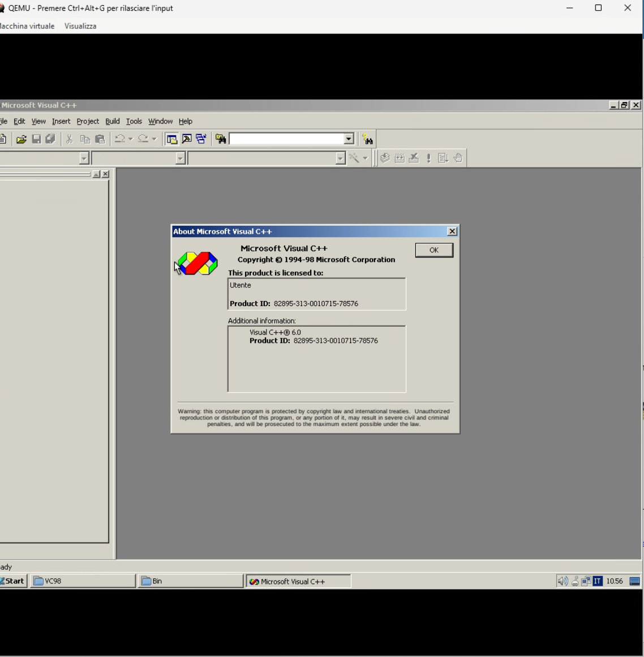Toggle the Workspace window icon
The width and height of the screenshot is (644, 657).
(172, 139)
